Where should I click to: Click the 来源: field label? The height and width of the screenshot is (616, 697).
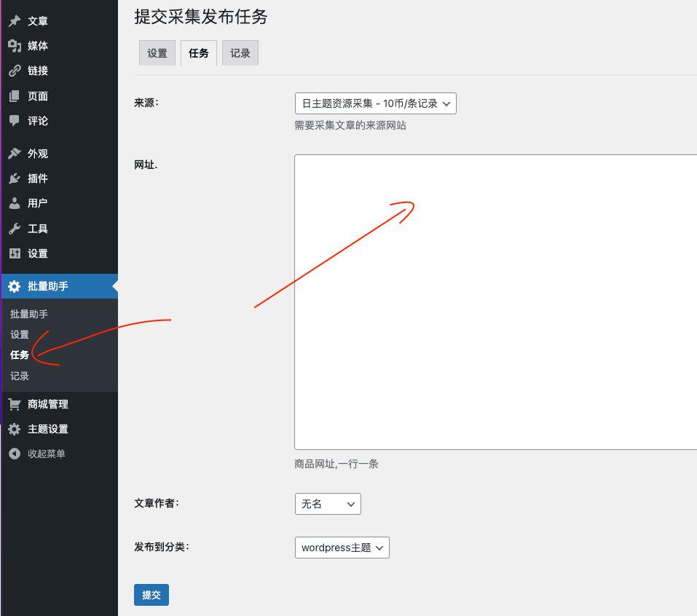(x=146, y=103)
